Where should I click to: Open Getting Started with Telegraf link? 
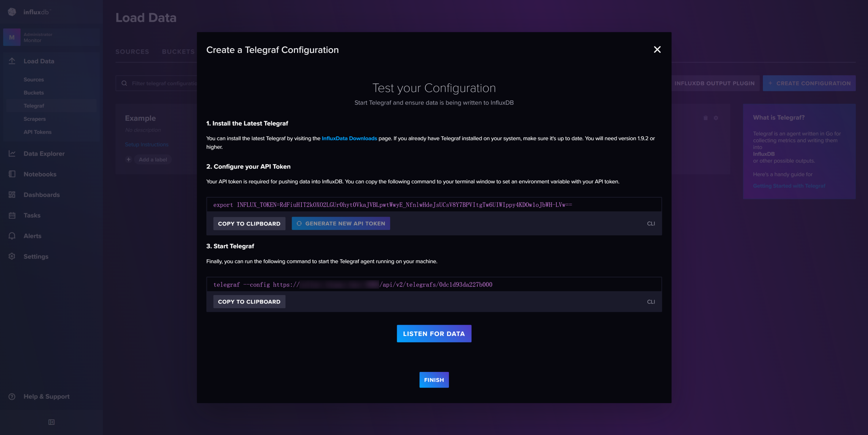click(789, 186)
